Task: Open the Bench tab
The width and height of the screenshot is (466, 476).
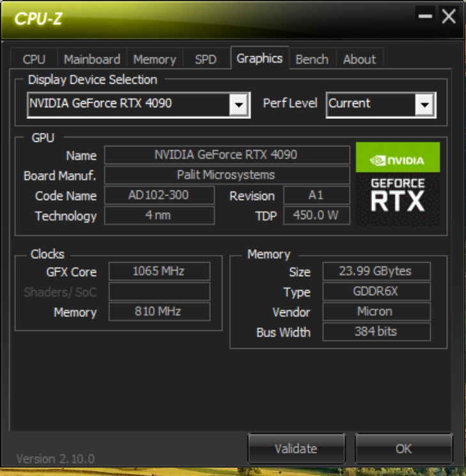Action: [x=312, y=59]
